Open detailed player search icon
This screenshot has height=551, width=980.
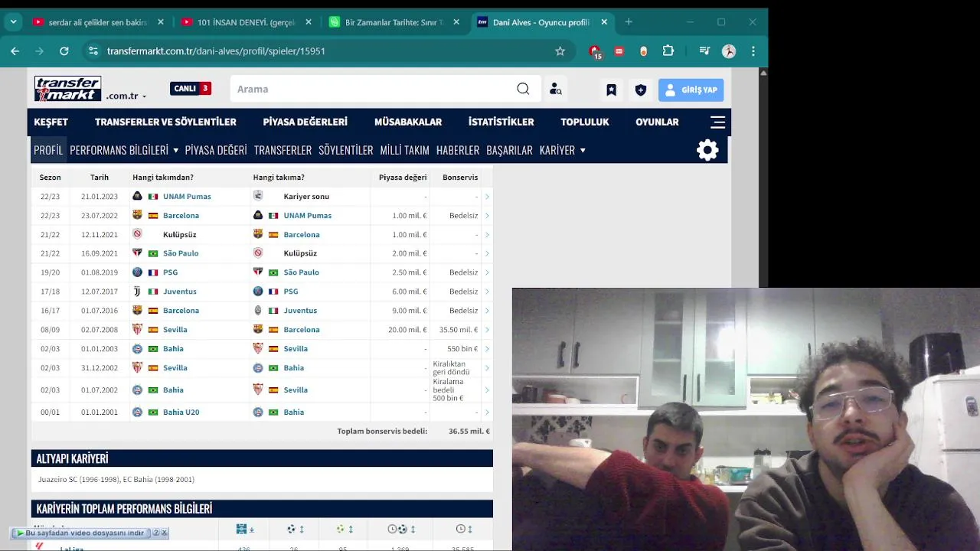pos(556,90)
